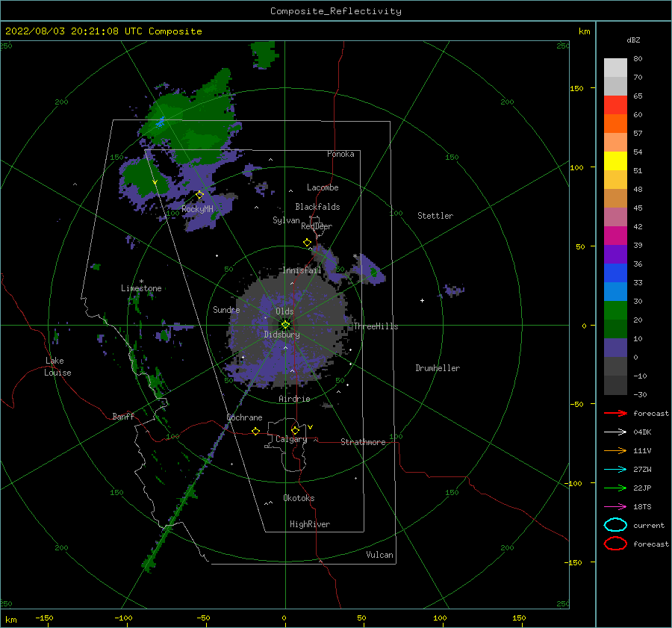This screenshot has width=672, height=628.
Task: Click the magenta 18TS arrow icon
Action: pos(615,507)
